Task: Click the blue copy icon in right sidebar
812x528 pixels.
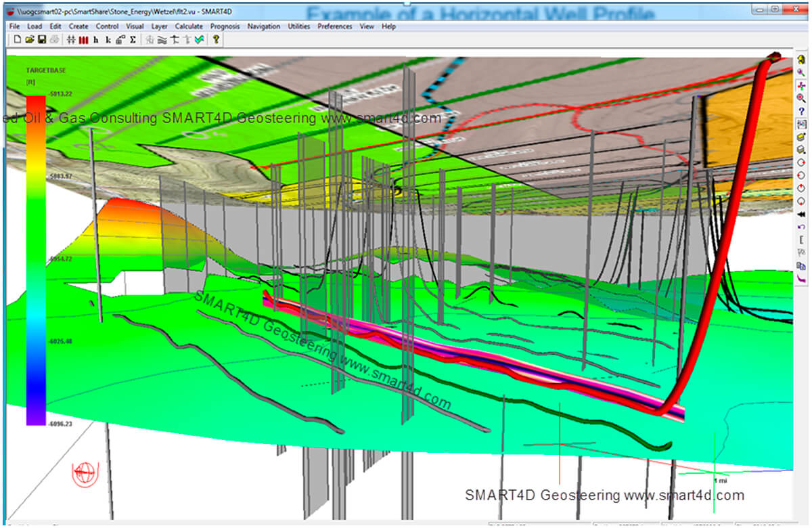Action: point(801,266)
